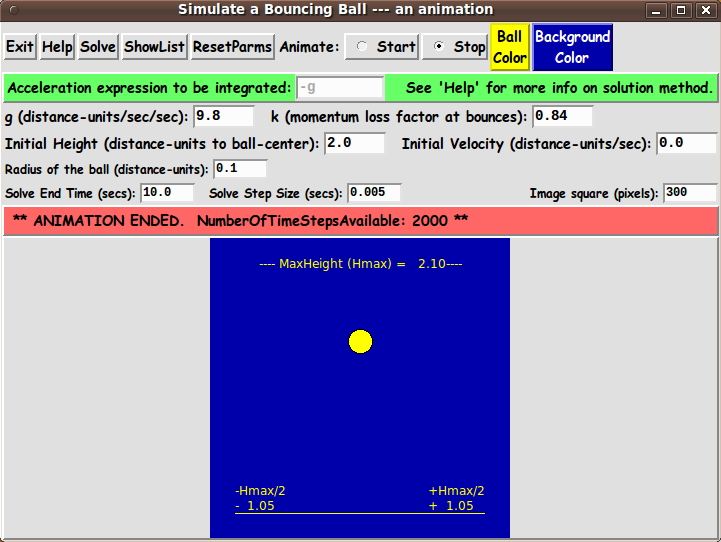Click the 'ANIMATION ENDED' status message
The image size is (721, 542).
[x=240, y=221]
